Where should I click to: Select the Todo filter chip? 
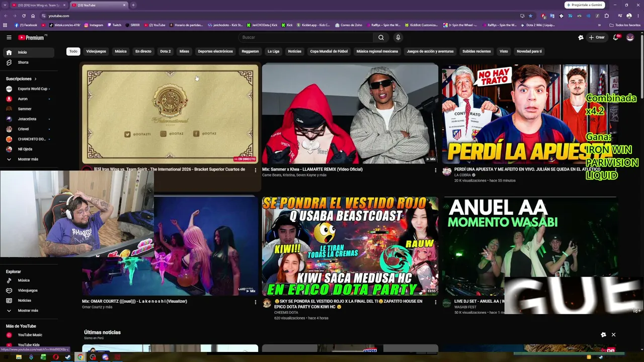[x=73, y=51]
